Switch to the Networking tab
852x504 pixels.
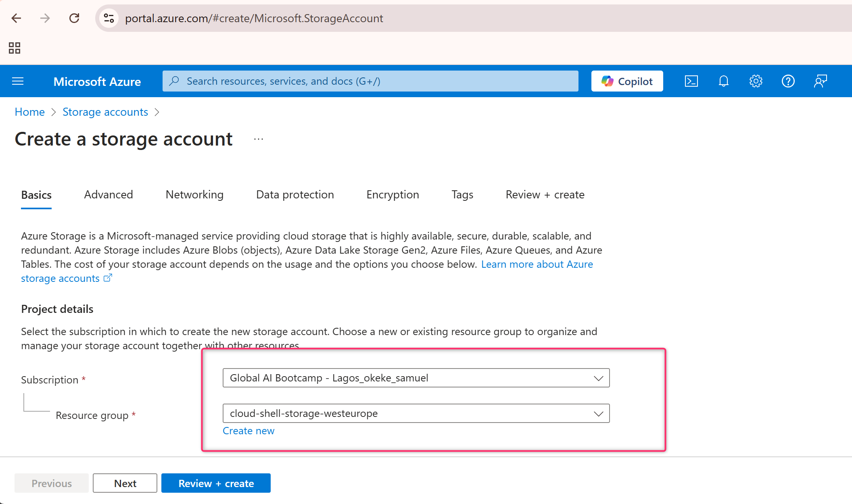pos(194,195)
